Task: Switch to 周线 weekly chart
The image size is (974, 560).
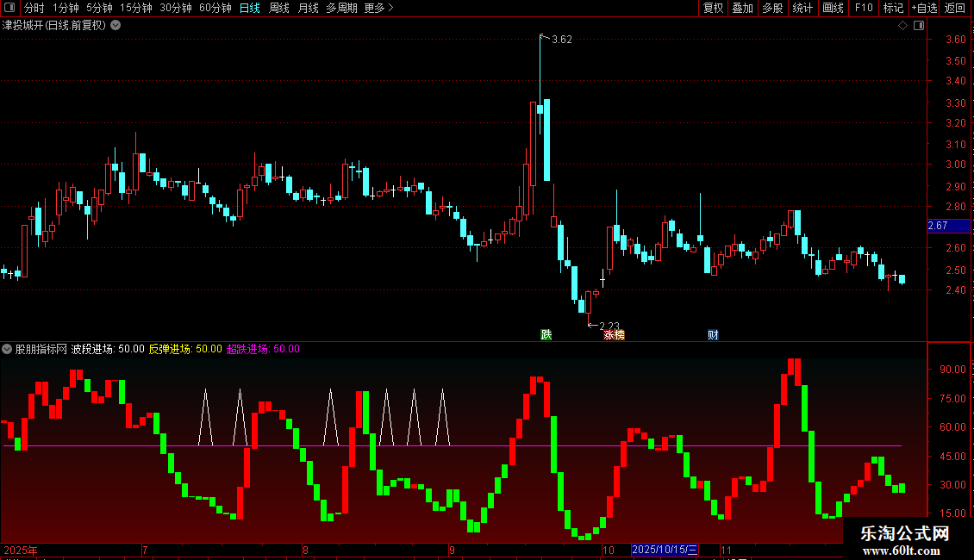Action: pos(279,8)
